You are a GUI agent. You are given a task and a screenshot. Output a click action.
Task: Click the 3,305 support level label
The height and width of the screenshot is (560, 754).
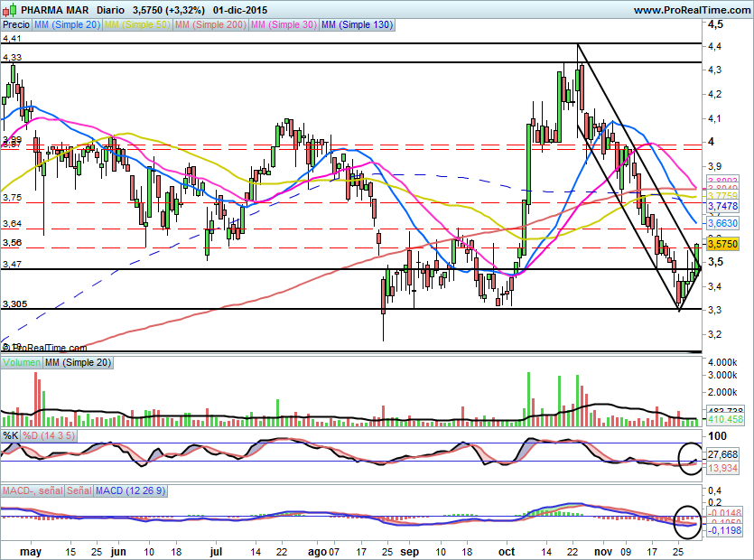pyautogui.click(x=15, y=304)
